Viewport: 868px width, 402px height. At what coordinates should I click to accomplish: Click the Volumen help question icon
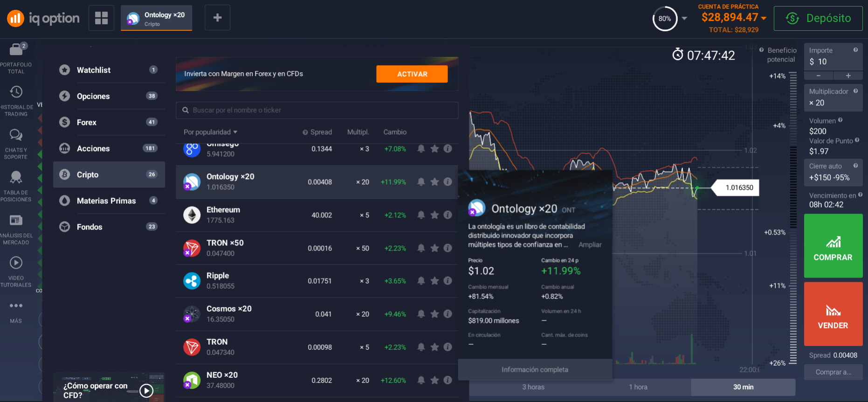[840, 120]
